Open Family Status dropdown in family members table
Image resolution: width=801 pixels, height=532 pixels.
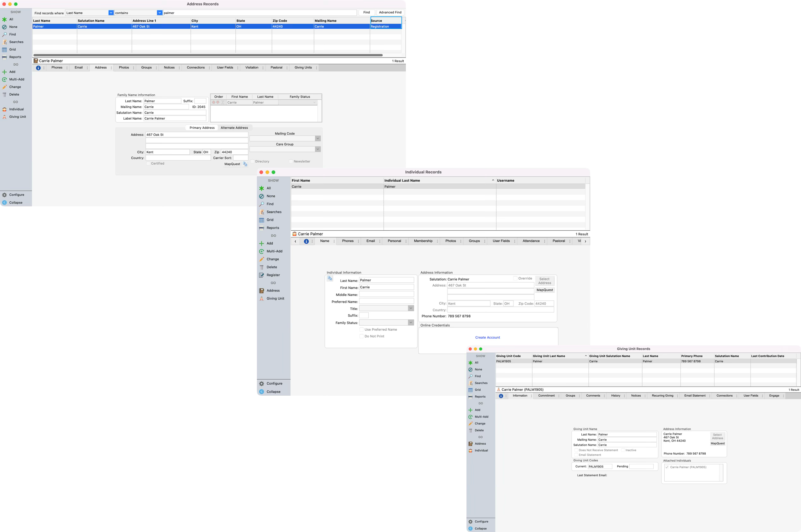coord(314,103)
